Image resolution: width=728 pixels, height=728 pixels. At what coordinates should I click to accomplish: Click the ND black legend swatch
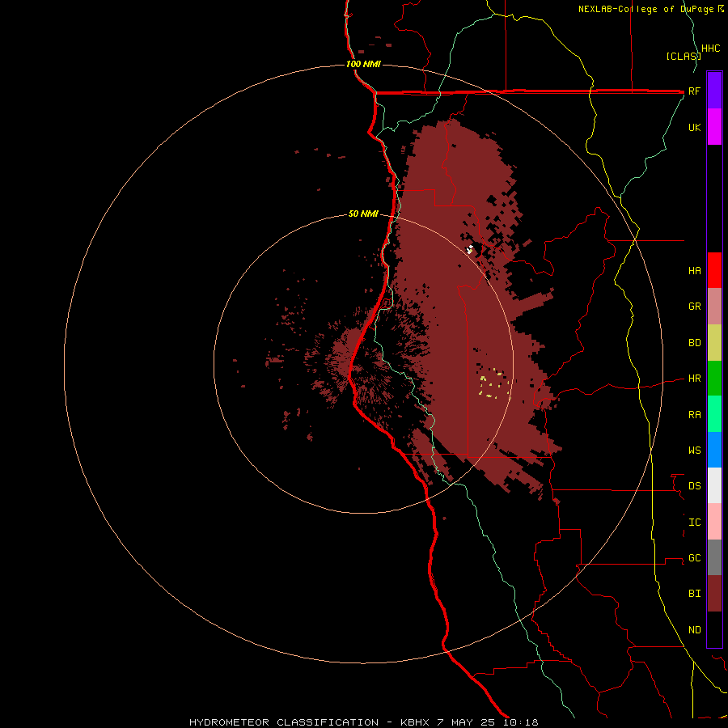pos(714,629)
